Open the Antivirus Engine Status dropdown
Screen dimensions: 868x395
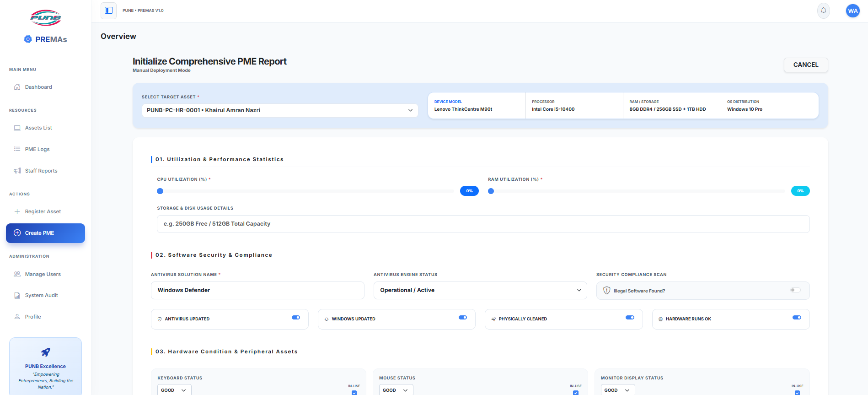(x=480, y=290)
